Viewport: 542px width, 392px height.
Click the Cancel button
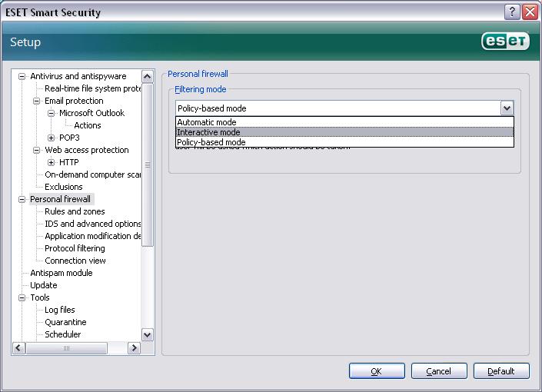[439, 371]
